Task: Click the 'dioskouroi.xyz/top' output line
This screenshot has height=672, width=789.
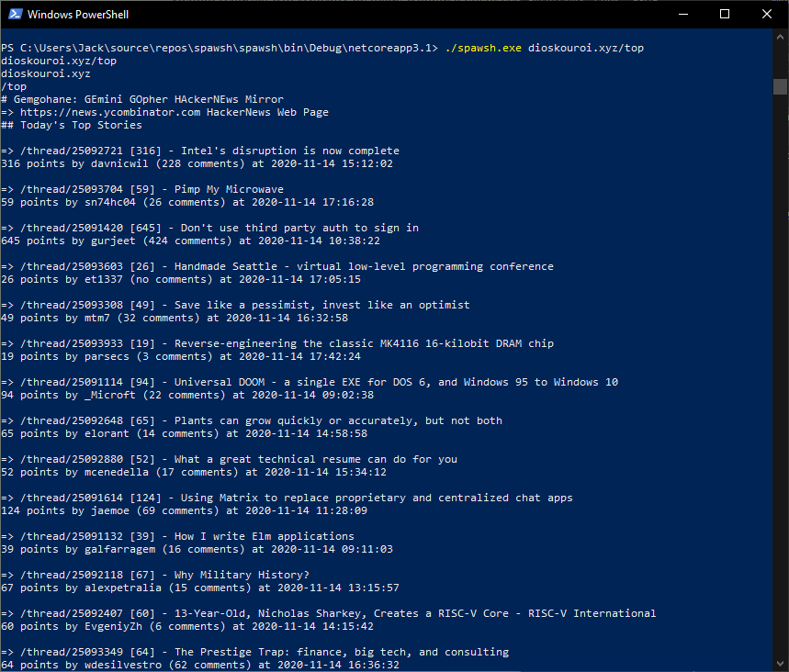Action: tap(59, 61)
